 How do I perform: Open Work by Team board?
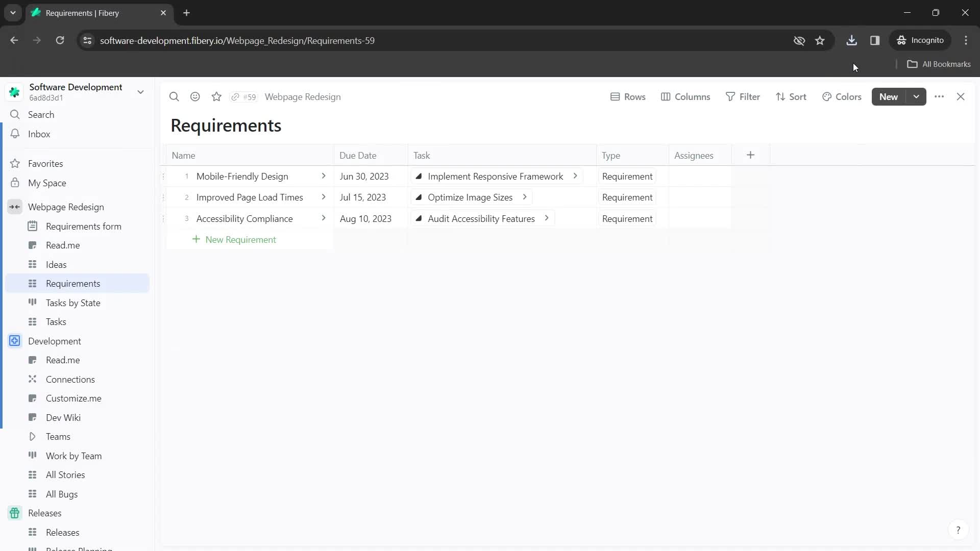point(78,456)
